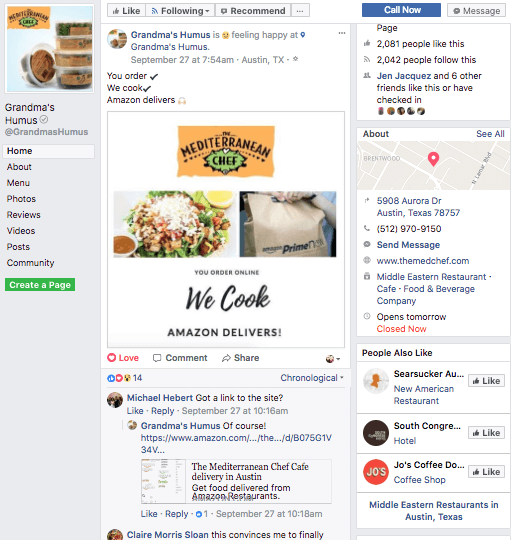
Task: Open the more actions ellipsis beside Recommend
Action: pyautogui.click(x=300, y=11)
